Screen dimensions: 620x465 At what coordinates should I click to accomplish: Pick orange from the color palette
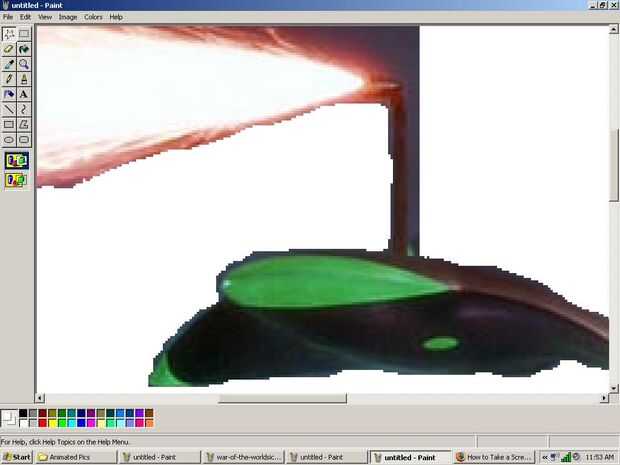point(149,423)
